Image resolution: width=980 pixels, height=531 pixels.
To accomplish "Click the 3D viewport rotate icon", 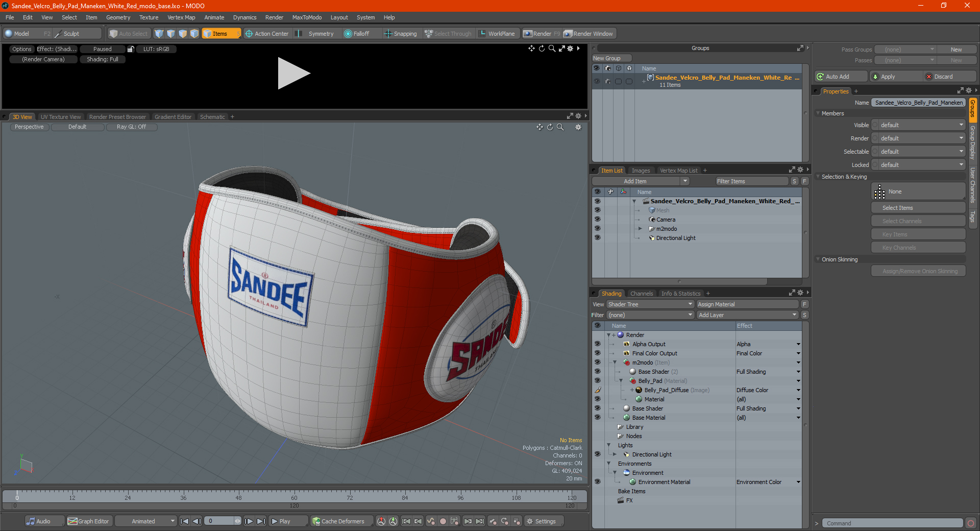I will [550, 127].
